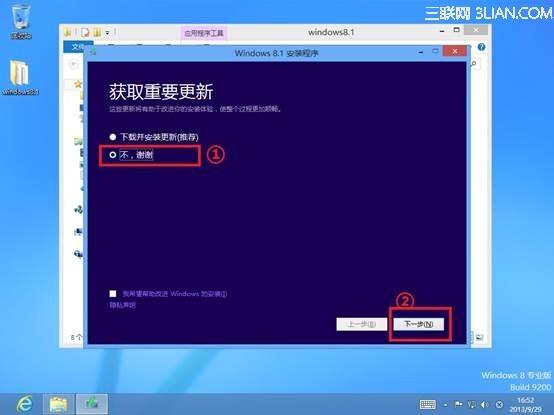Click the tray icon with X circle
The height and width of the screenshot is (415, 554).
[499, 404]
